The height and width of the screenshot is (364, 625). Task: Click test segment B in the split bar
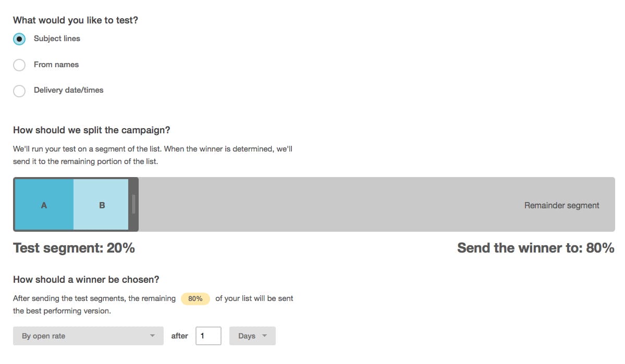102,205
